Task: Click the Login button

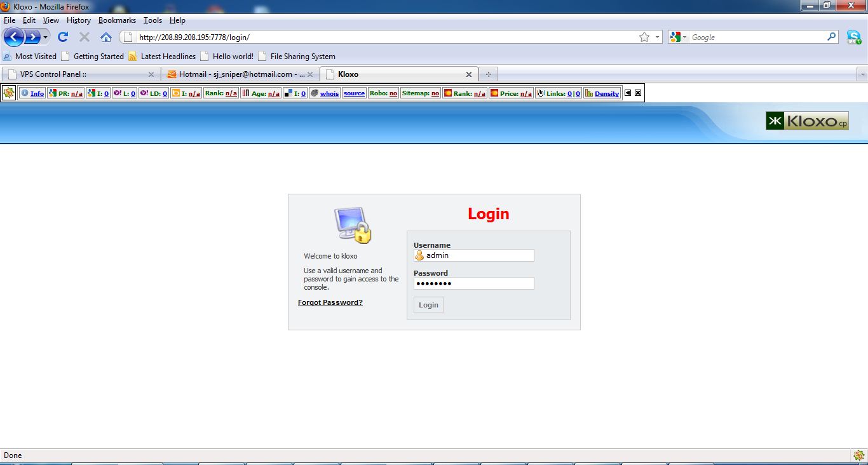Action: point(428,305)
